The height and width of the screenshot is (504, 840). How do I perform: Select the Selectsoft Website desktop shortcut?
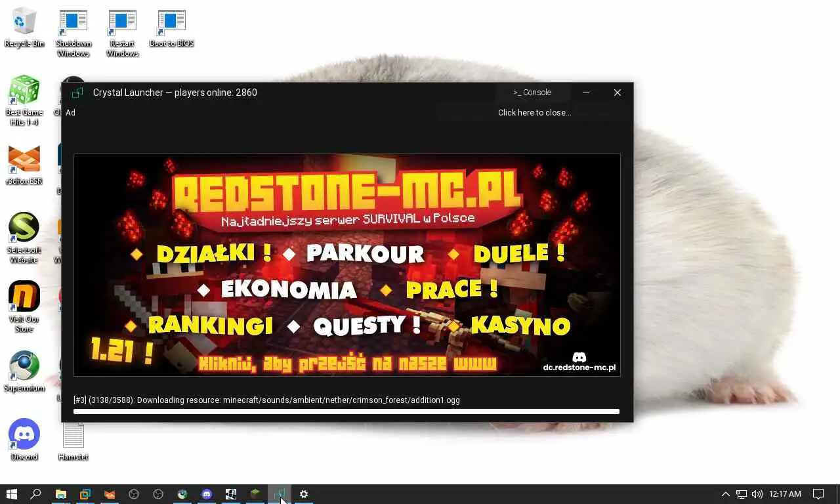coord(24,238)
